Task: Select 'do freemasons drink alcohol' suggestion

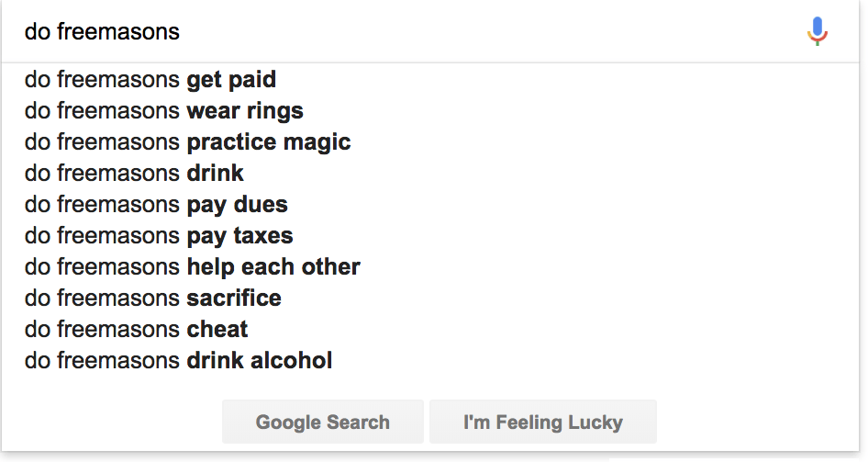Action: click(430, 361)
